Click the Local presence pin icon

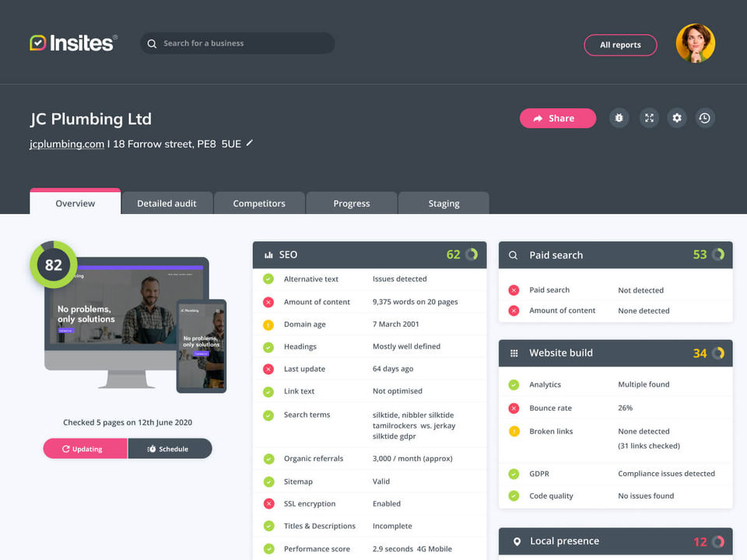pos(517,541)
